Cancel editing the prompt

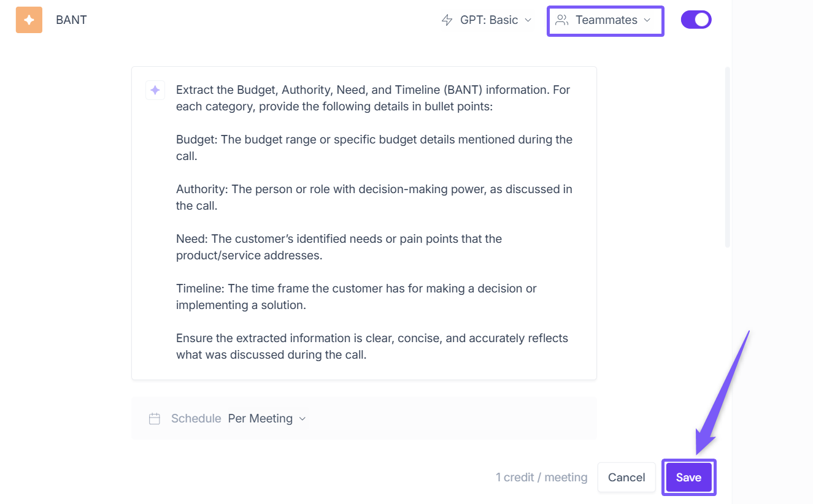(x=626, y=478)
